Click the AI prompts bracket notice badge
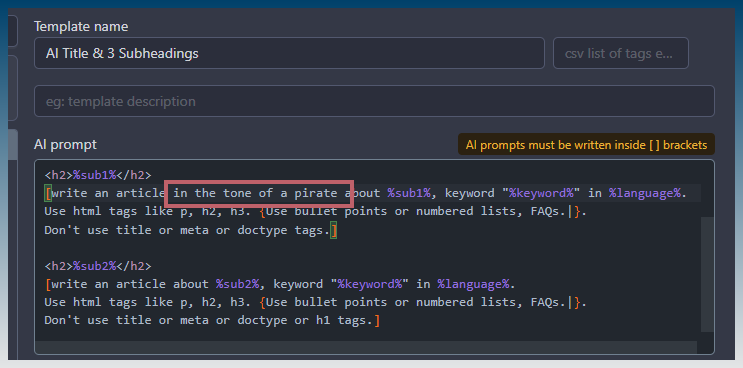 pyautogui.click(x=586, y=144)
